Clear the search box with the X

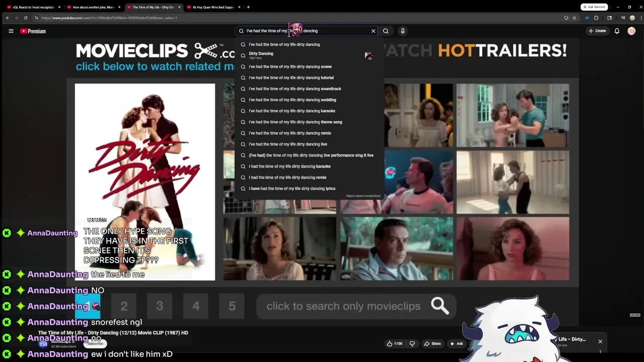(373, 31)
